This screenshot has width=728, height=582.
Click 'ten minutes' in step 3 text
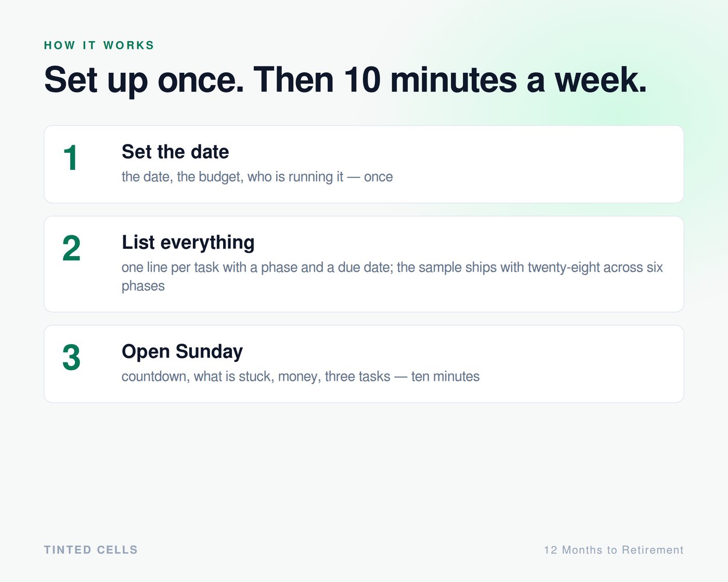(x=446, y=376)
